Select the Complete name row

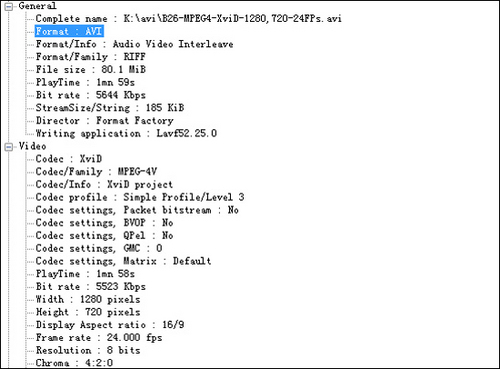188,19
